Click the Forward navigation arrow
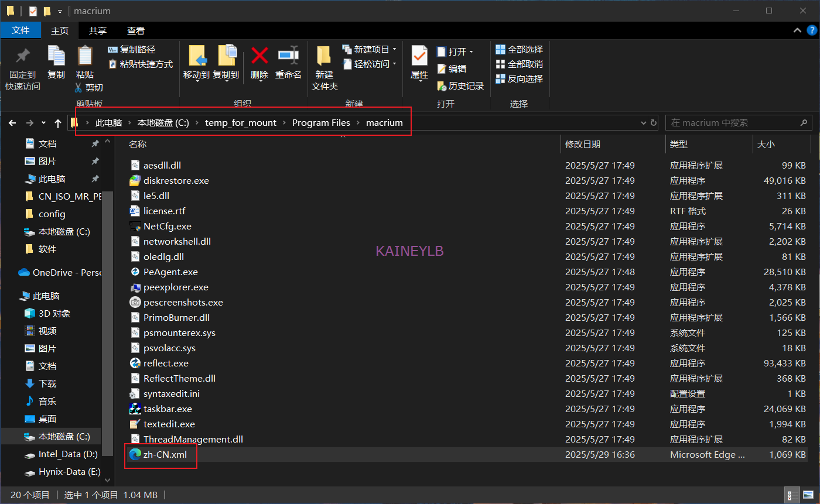This screenshot has width=820, height=504. (x=30, y=123)
